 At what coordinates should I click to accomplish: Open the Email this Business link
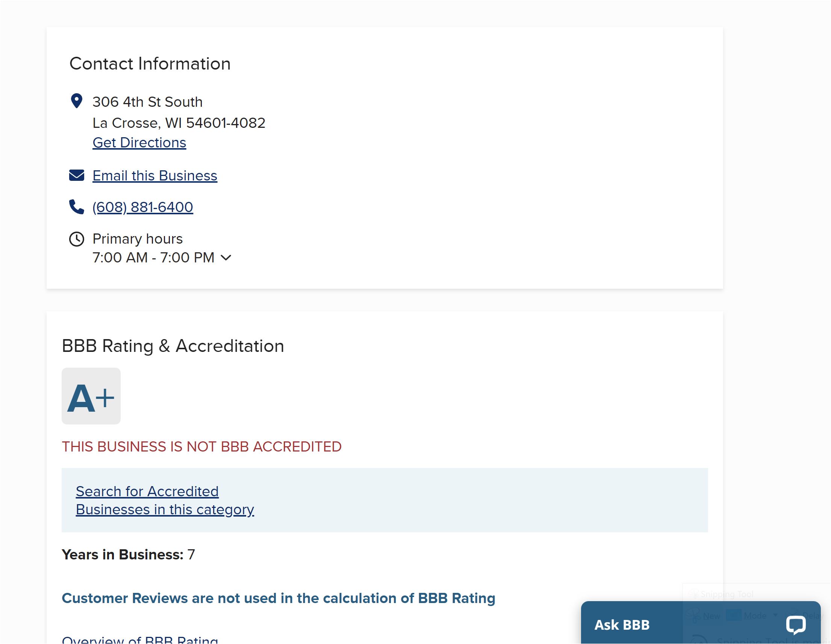pyautogui.click(x=155, y=176)
